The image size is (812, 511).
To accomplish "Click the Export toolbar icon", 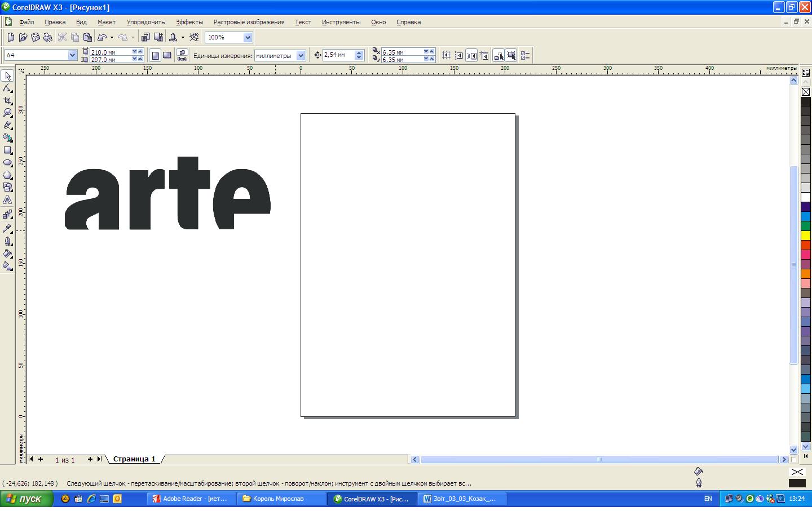I will tap(158, 37).
